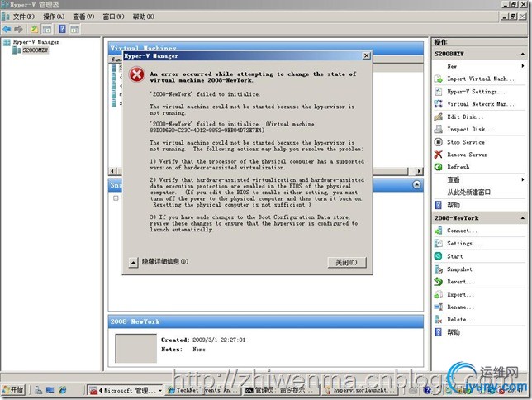Click the Stop Service icon
The width and height of the screenshot is (532, 400).
439,142
